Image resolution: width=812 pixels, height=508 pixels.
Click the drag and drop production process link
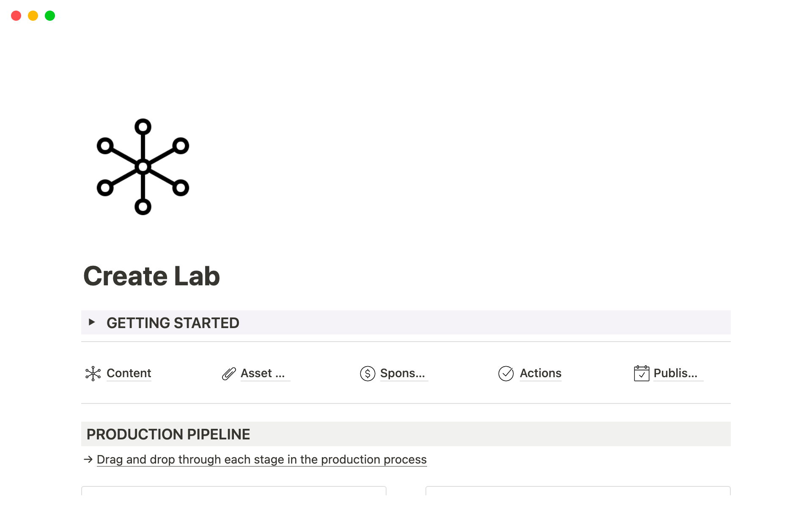pyautogui.click(x=261, y=459)
